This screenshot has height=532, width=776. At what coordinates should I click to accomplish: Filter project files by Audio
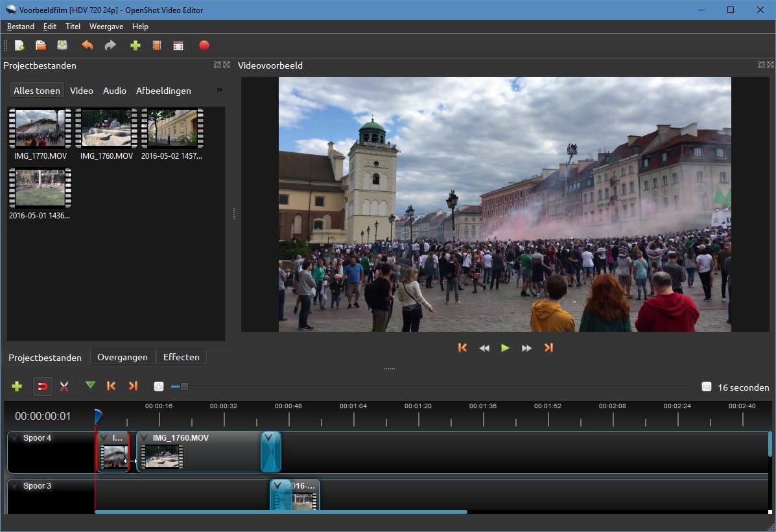tap(115, 91)
